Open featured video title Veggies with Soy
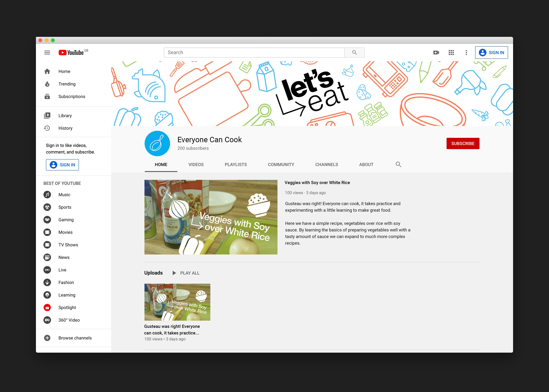Image resolution: width=549 pixels, height=392 pixels. pos(317,183)
